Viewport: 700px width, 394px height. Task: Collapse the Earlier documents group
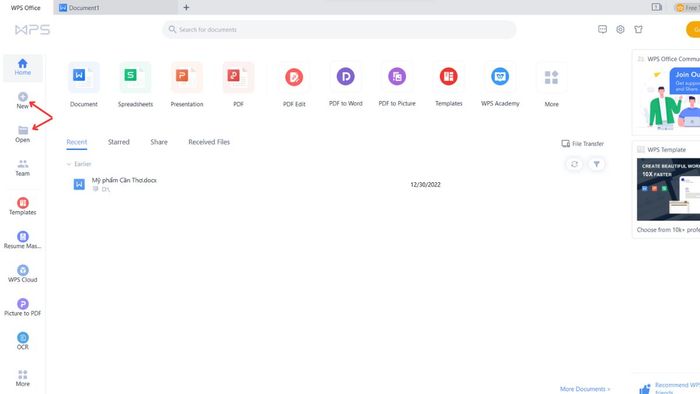coord(69,164)
